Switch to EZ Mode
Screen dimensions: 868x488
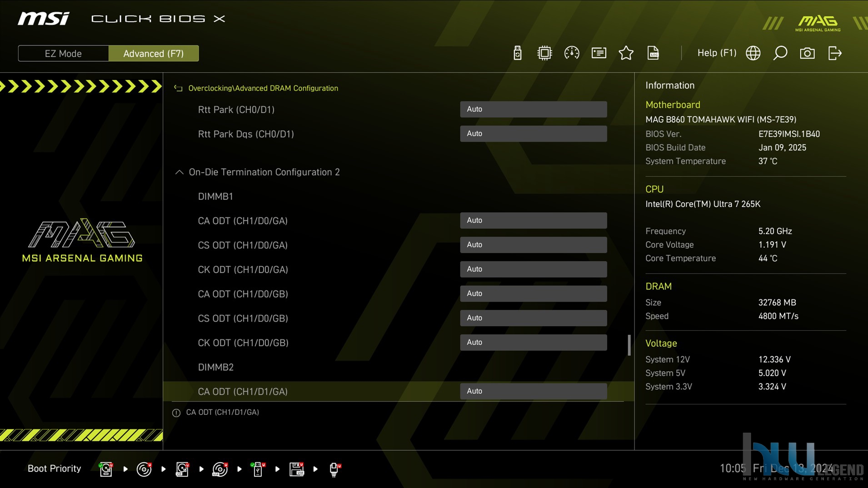[63, 53]
